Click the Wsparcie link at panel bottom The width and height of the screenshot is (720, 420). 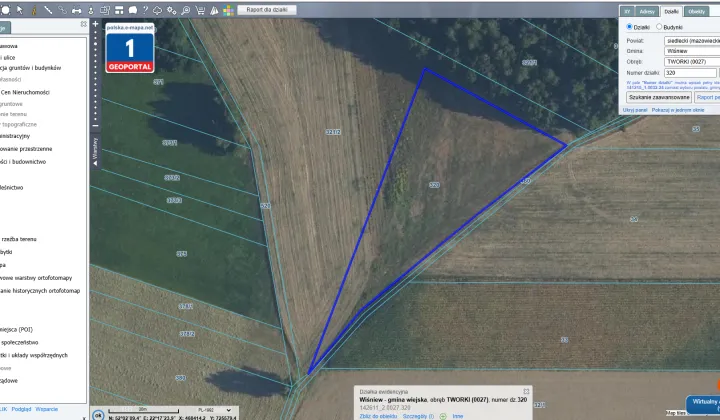tap(46, 409)
